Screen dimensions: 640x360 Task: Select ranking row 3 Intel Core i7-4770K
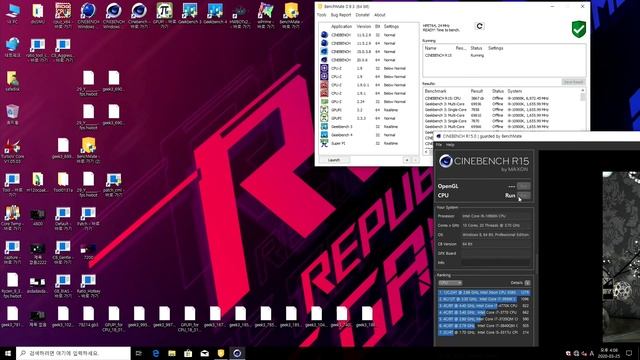484,306
